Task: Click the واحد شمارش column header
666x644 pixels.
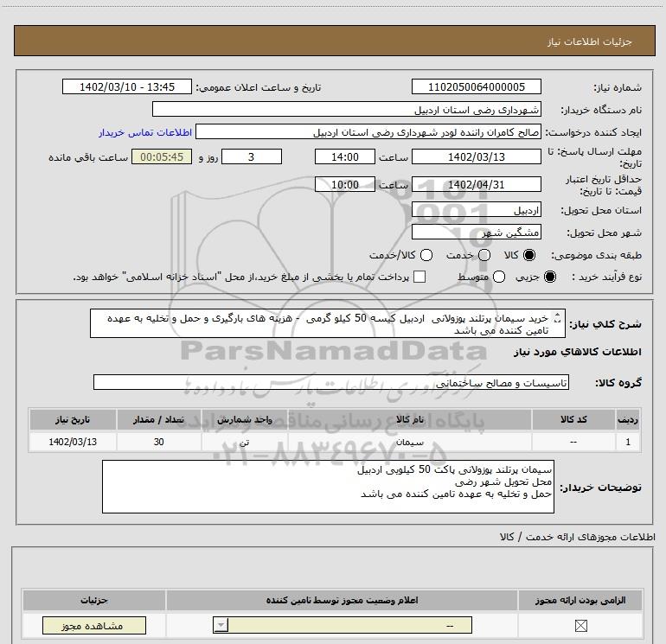Action: [245, 419]
